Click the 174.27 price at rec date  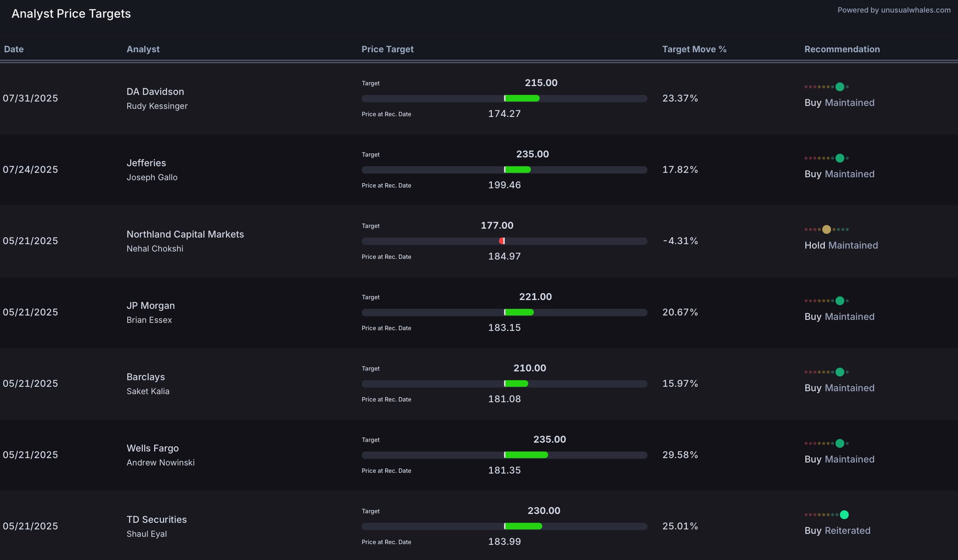(x=504, y=113)
